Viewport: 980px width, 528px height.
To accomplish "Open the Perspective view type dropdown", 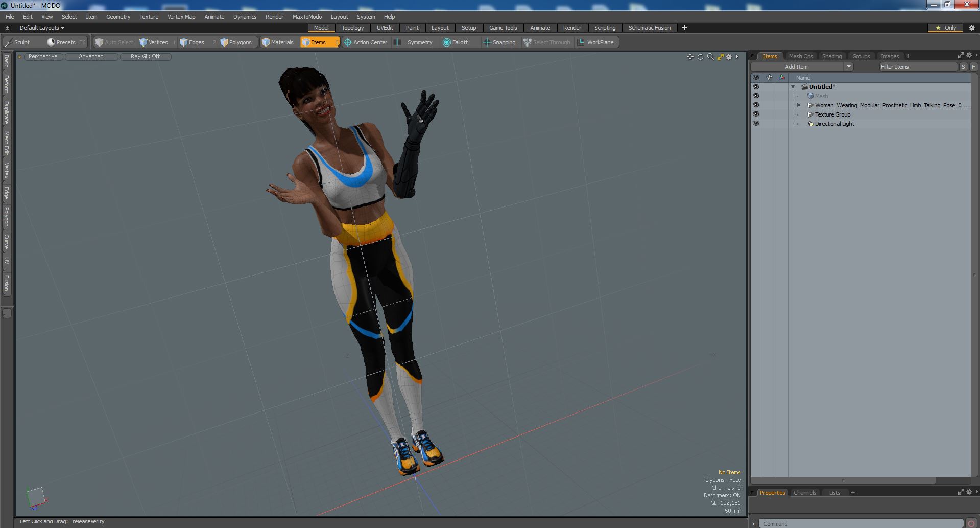I will (x=43, y=57).
